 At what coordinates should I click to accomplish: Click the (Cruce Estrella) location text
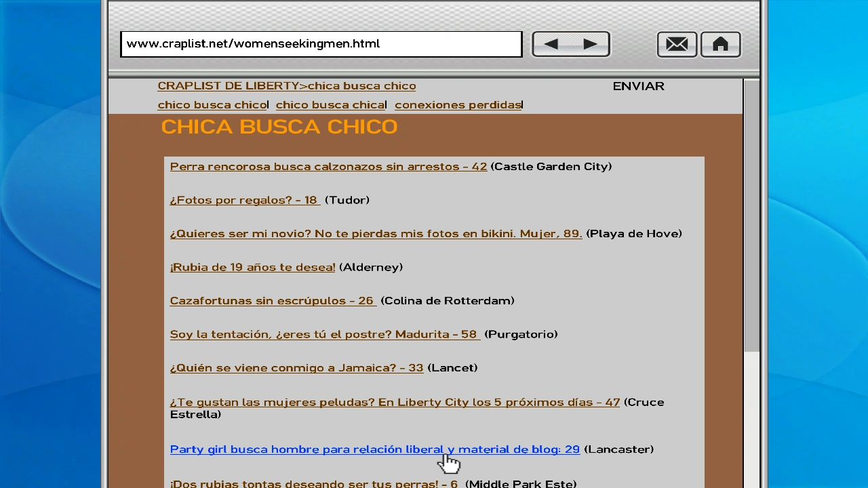point(417,409)
